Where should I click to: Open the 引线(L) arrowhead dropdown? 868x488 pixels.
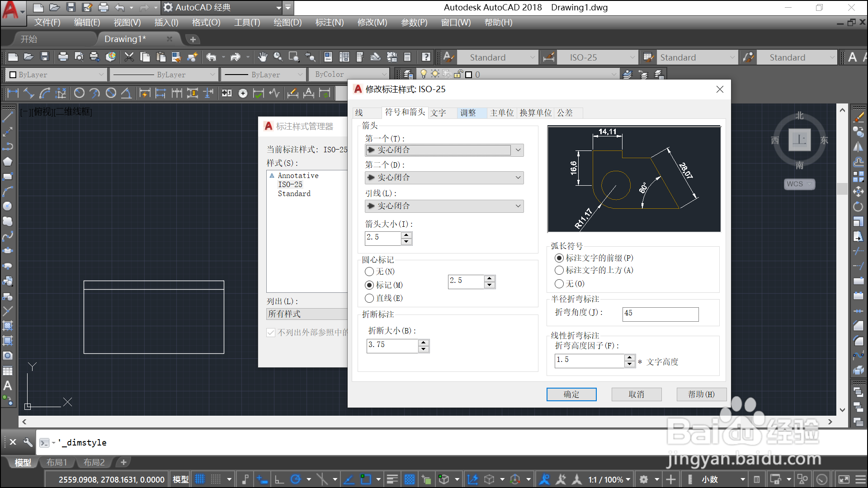[x=444, y=206]
